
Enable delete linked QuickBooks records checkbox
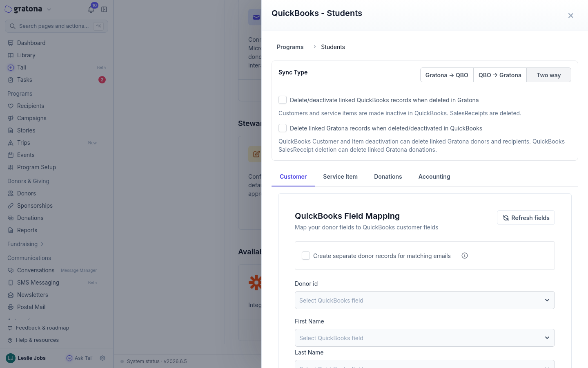tap(283, 100)
